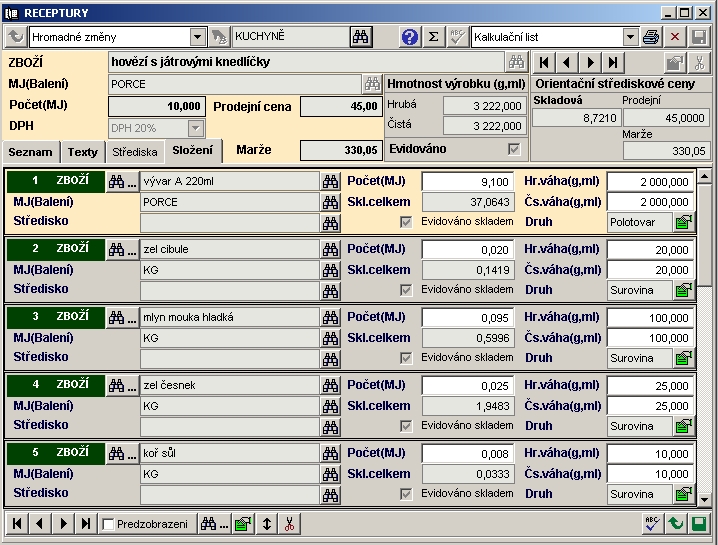
Task: Switch to the Seznam tab
Action: click(x=30, y=152)
